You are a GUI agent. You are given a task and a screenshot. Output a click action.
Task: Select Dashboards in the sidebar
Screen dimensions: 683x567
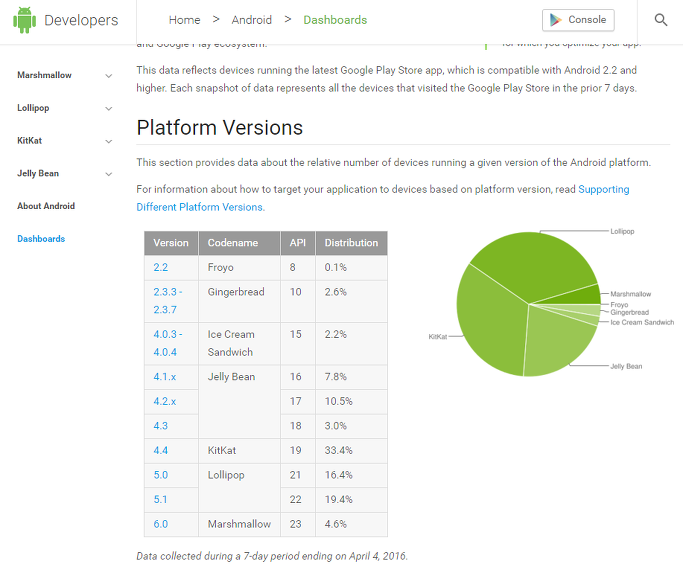(41, 239)
